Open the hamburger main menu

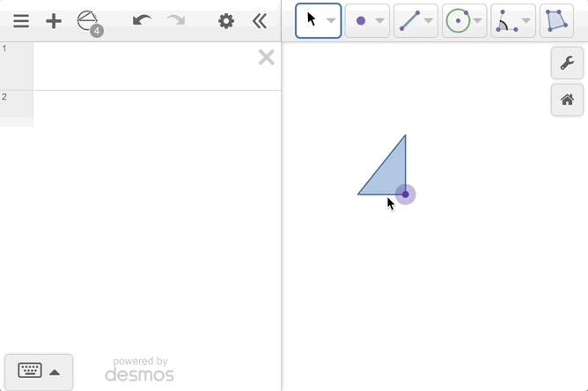click(21, 21)
